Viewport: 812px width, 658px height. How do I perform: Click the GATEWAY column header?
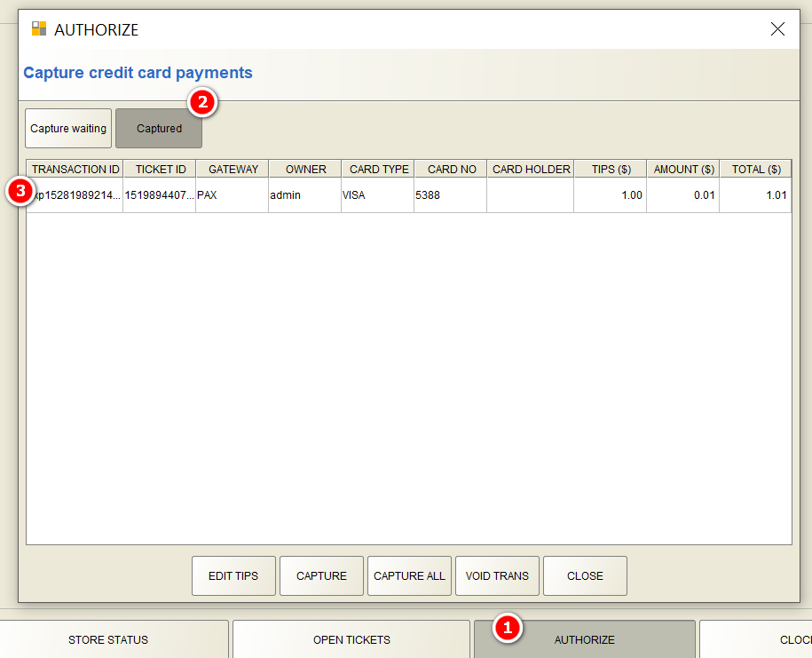pos(233,170)
